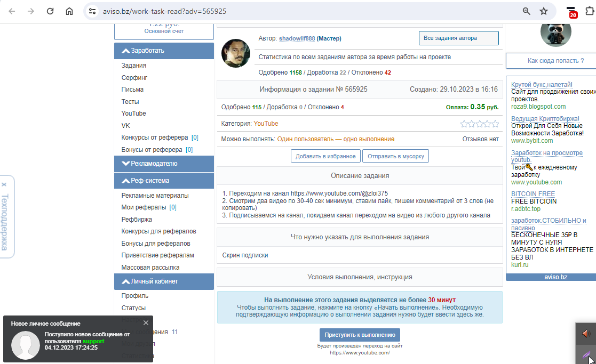The image size is (596, 364).
Task: Open Заработок на просмотре youtub ad
Action: pyautogui.click(x=546, y=156)
